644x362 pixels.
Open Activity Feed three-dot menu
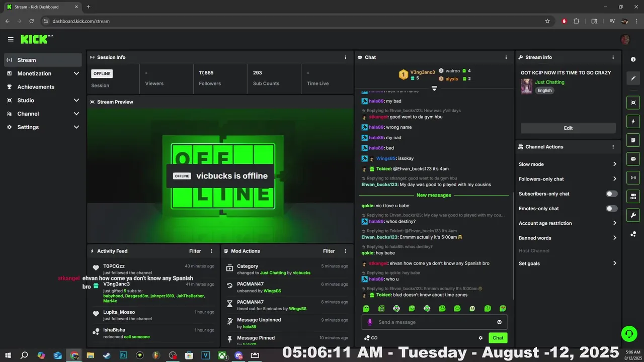coord(211,251)
